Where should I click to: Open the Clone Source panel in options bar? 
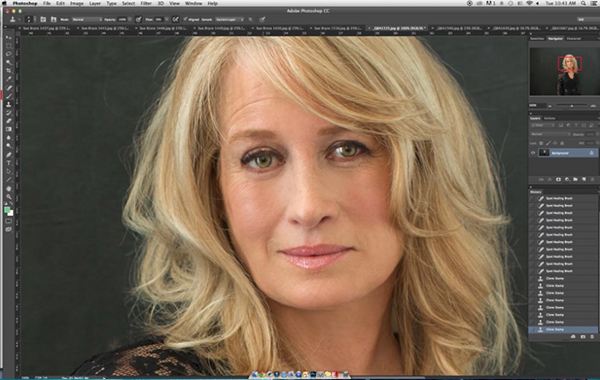click(53, 19)
